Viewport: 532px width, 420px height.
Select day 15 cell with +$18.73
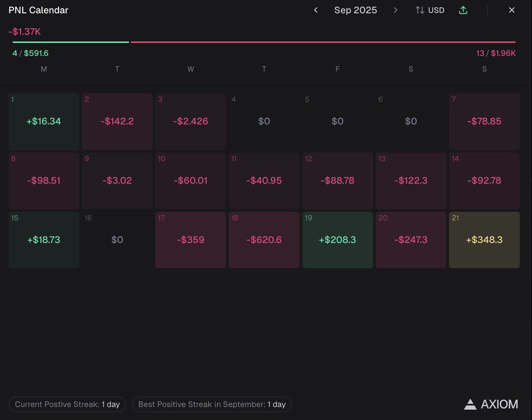click(44, 240)
